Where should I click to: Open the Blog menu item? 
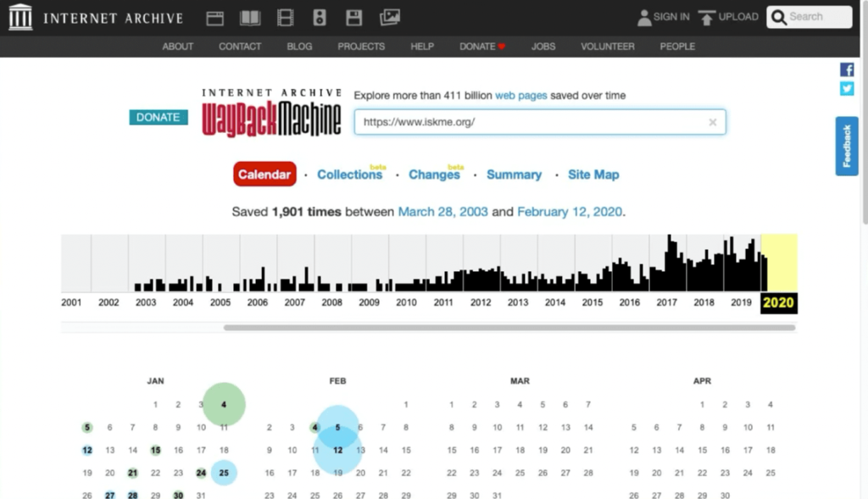[299, 47]
